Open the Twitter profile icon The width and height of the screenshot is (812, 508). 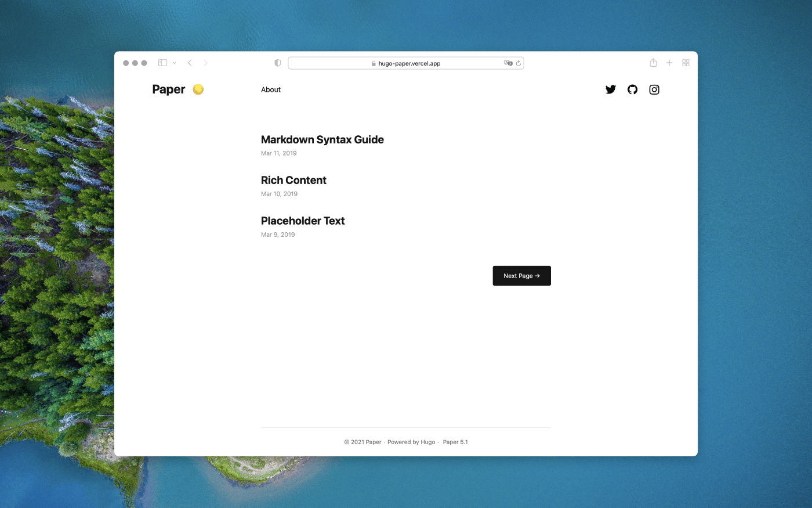(610, 89)
